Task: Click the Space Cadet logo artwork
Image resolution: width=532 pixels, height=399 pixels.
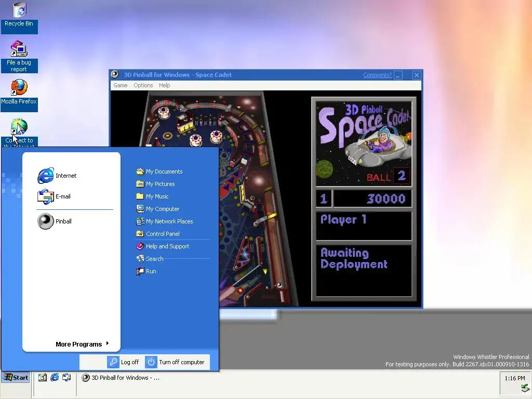Action: [364, 143]
